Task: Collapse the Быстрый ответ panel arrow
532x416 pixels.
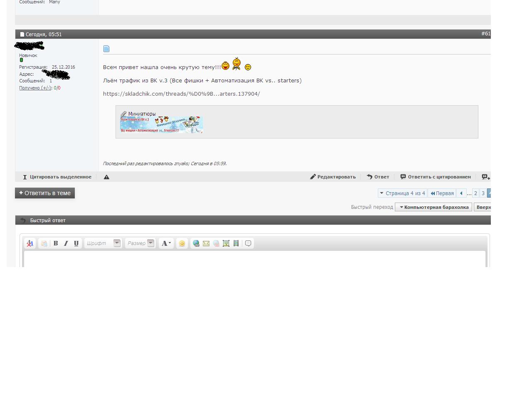Action: click(23, 220)
